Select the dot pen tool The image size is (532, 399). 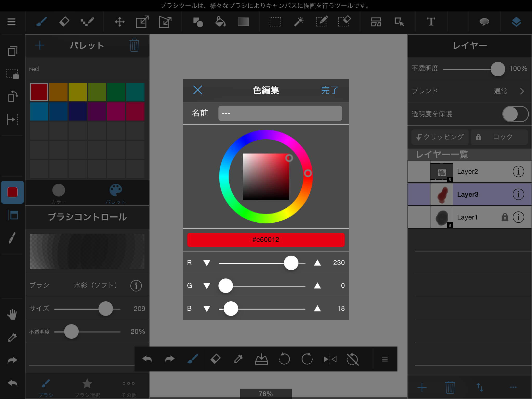pyautogui.click(x=87, y=22)
